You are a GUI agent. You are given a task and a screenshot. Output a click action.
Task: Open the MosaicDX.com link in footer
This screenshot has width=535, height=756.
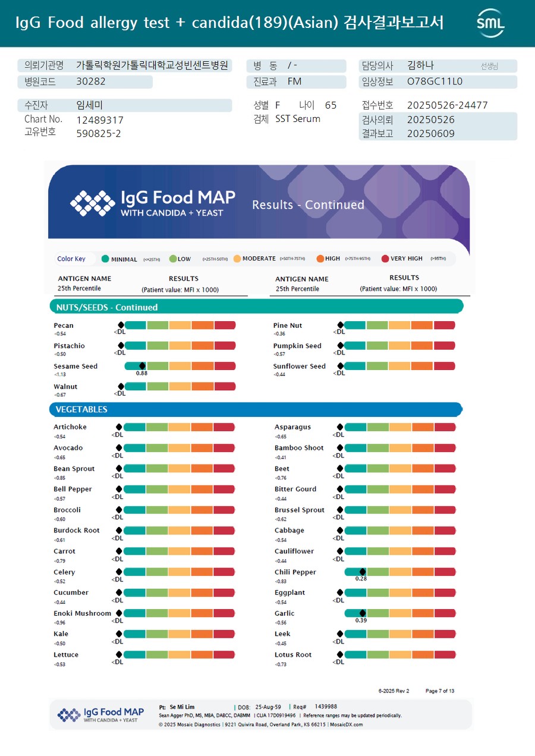pyautogui.click(x=345, y=724)
